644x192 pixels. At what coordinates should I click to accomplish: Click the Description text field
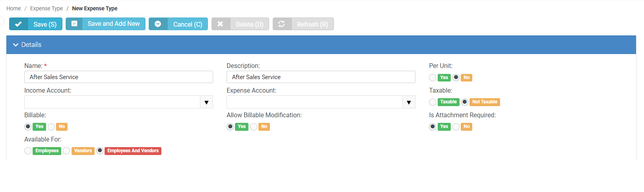(x=321, y=77)
